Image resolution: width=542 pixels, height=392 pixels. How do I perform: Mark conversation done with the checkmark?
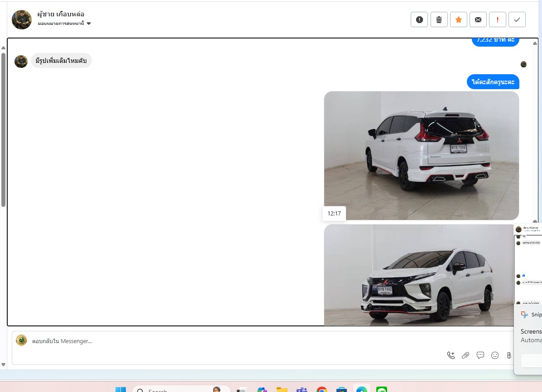517,19
